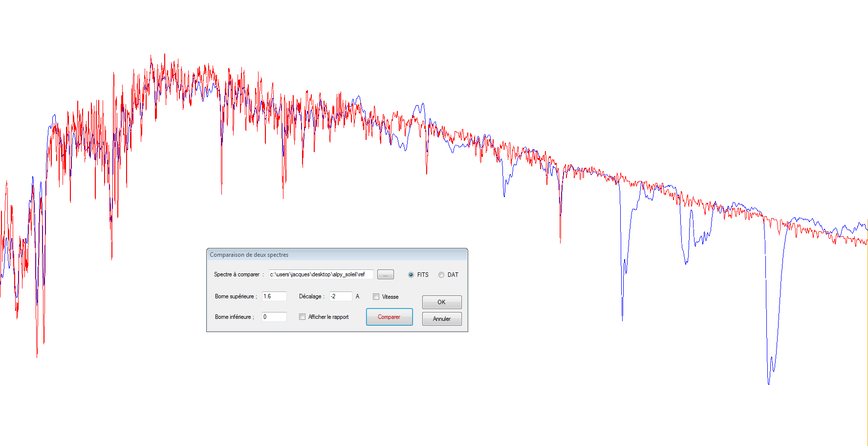This screenshot has height=446, width=868.
Task: Enable the Vitesse checkbox
Action: coord(376,297)
